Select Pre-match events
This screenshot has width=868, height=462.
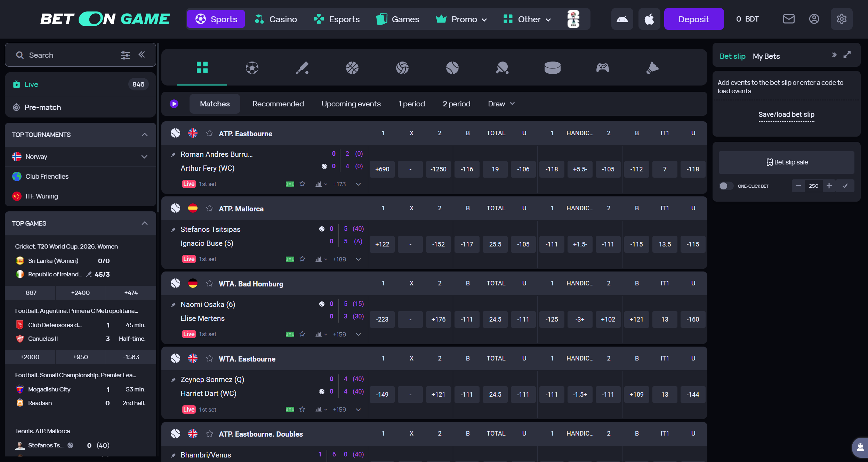80,107
